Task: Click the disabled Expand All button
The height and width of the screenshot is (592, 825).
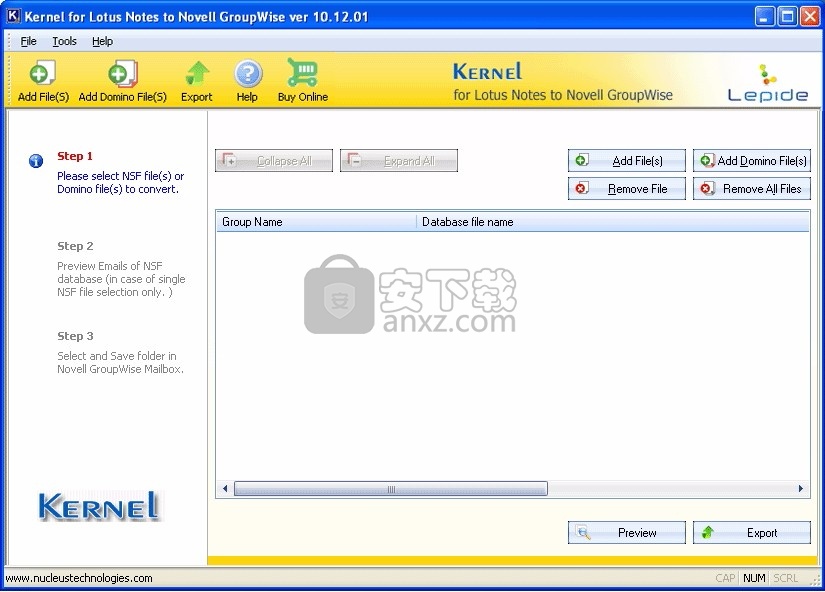Action: pyautogui.click(x=399, y=160)
